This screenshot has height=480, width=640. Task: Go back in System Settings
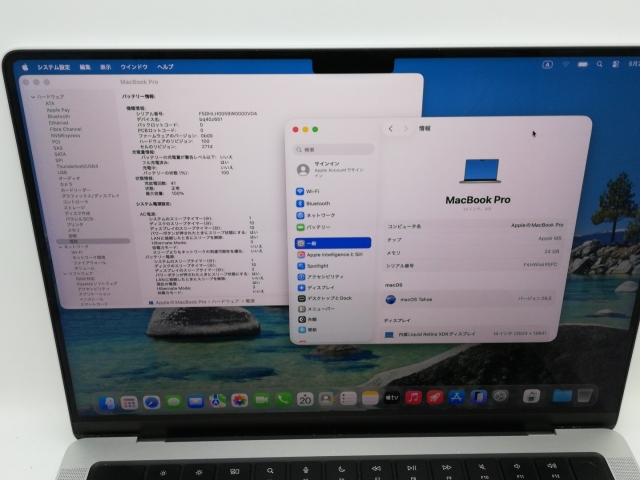pyautogui.click(x=391, y=129)
